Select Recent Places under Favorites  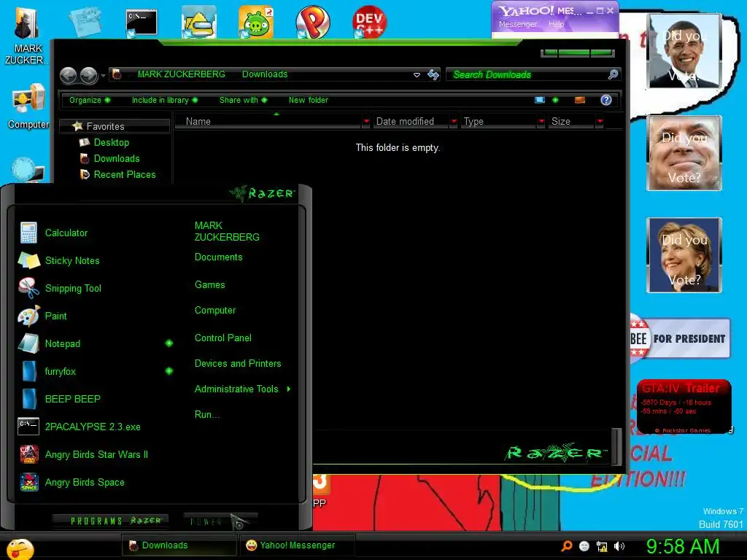click(x=125, y=175)
